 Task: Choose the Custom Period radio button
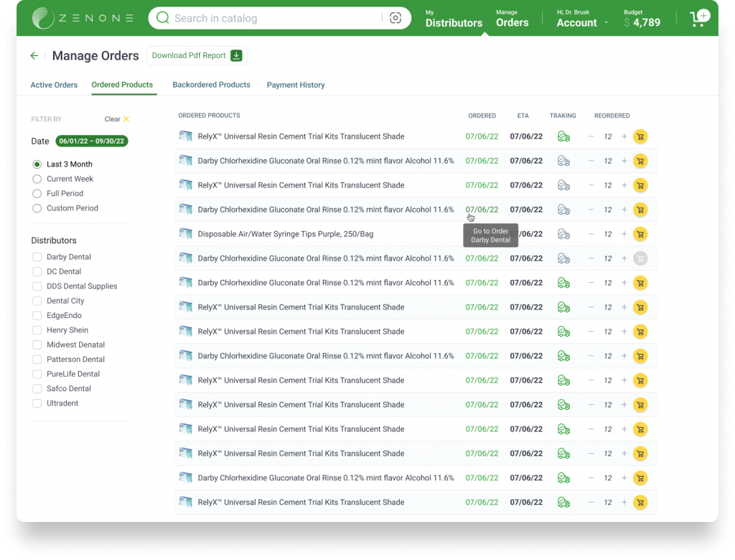[x=37, y=208]
